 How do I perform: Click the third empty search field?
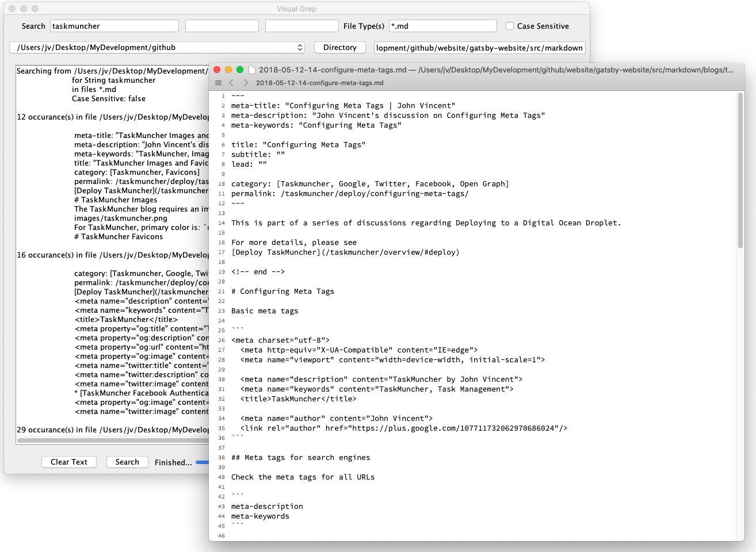tap(302, 26)
